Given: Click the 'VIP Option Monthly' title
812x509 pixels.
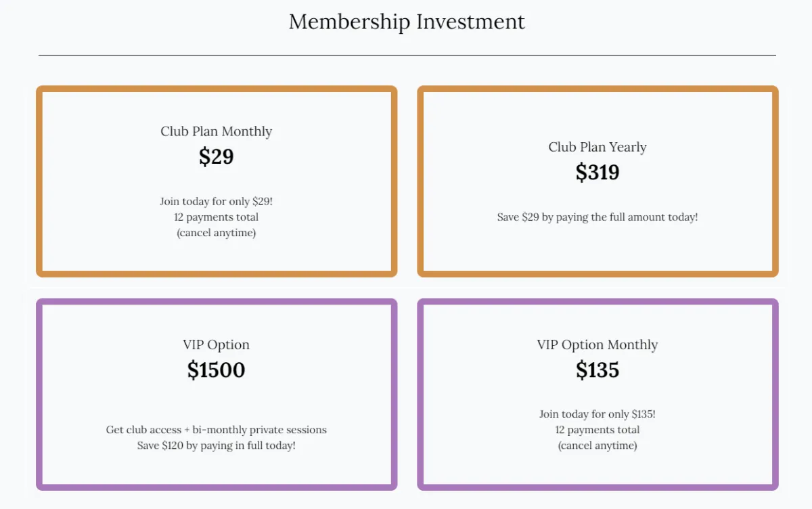Looking at the screenshot, I should click(597, 345).
